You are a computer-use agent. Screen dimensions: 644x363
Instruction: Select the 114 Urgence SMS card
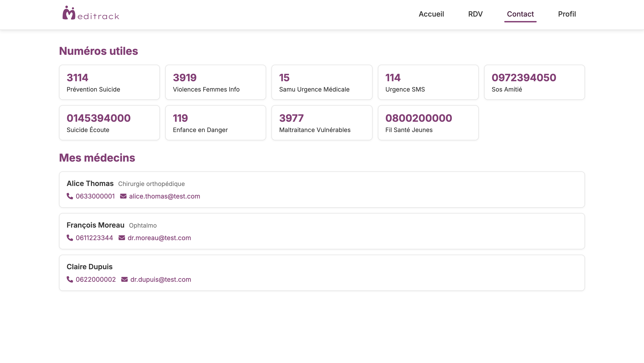[428, 82]
